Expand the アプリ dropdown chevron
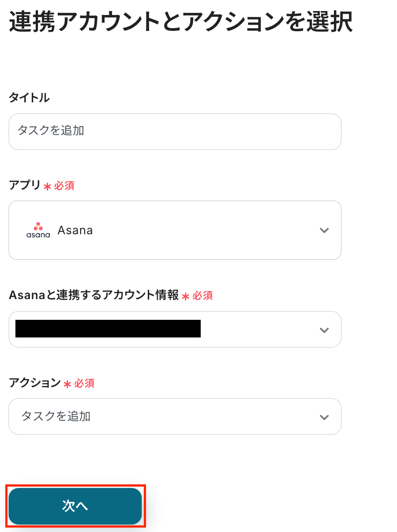The height and width of the screenshot is (532, 397). pos(324,230)
